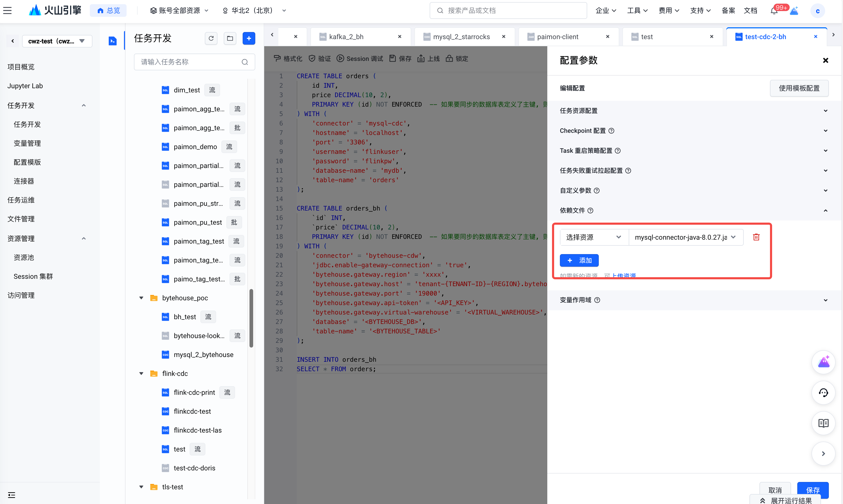
Task: Collapse the bytehouse_poc folder
Action: click(x=141, y=298)
